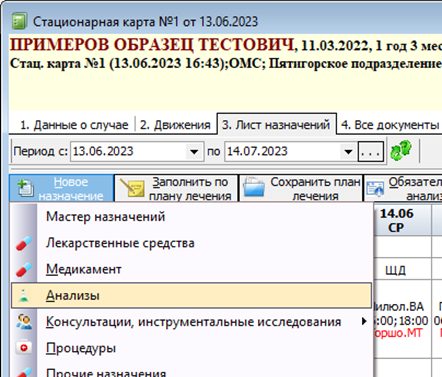
Task: Click the yellow note icon of Заполнить по плану
Action: pyautogui.click(x=132, y=188)
